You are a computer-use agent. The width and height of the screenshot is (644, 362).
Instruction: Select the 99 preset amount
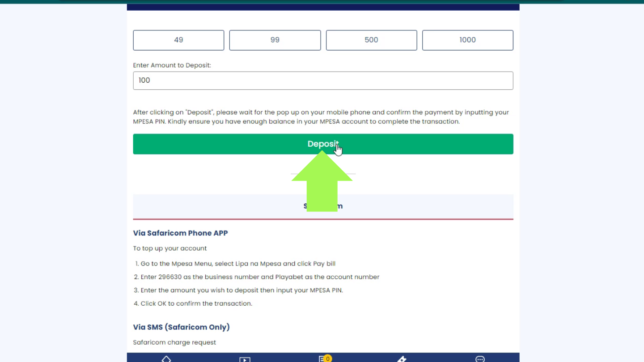coord(275,40)
